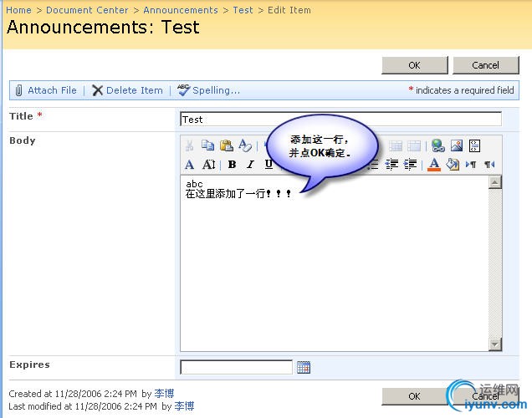The width and height of the screenshot is (532, 418).
Task: Click the Delete Item link
Action: [135, 90]
